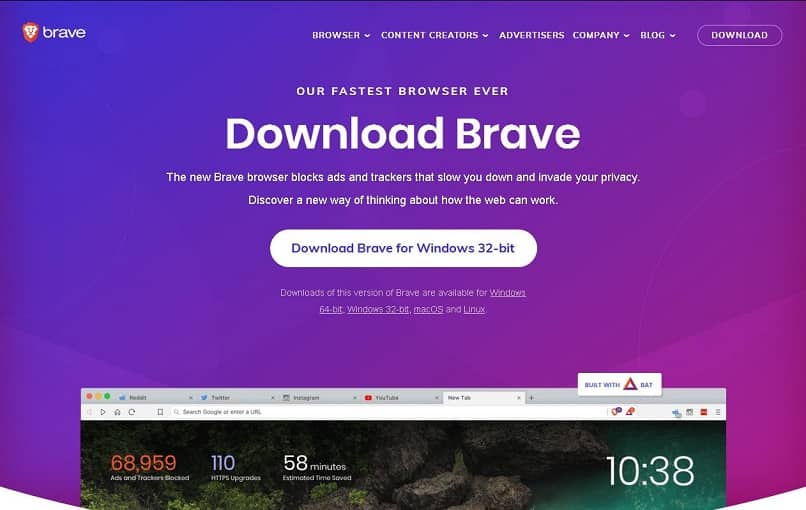This screenshot has height=510, width=806.
Task: Open the Blog dropdown menu
Action: pyautogui.click(x=657, y=35)
